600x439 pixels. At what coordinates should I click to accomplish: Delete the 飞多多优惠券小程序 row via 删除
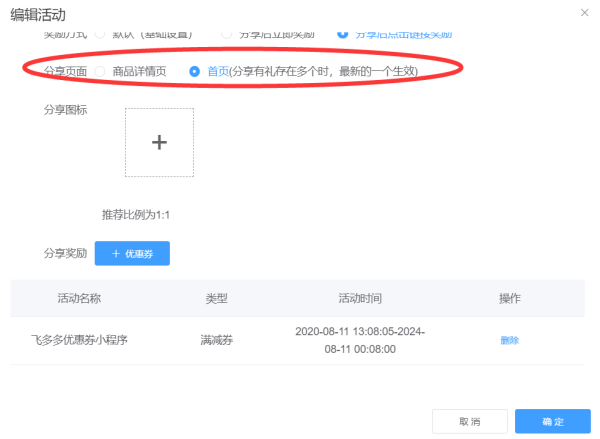click(509, 340)
